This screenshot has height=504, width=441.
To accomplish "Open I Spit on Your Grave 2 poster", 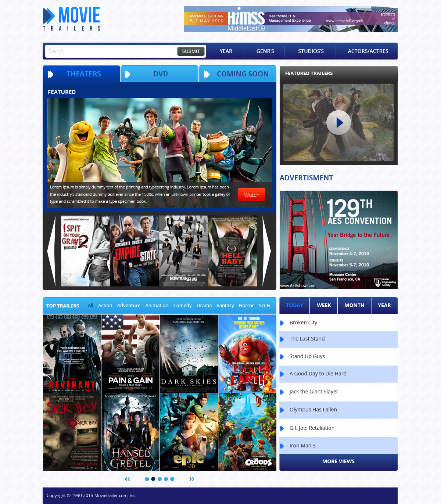I will [85, 251].
